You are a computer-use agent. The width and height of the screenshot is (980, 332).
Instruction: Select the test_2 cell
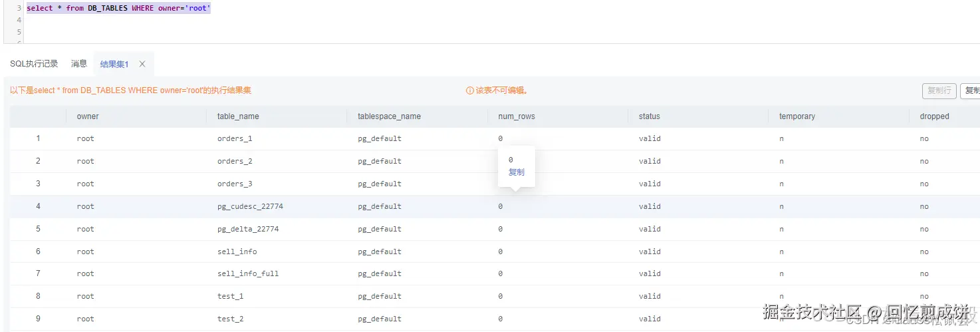[230, 319]
